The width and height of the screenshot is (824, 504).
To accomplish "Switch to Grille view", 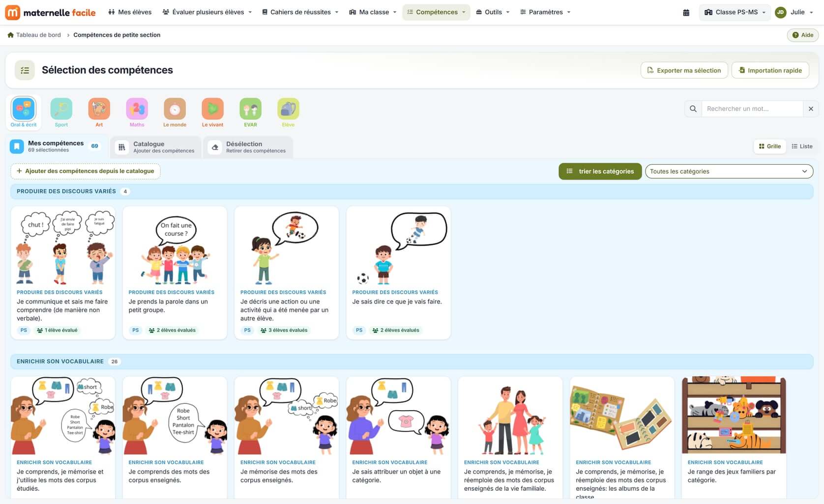I will click(x=770, y=146).
